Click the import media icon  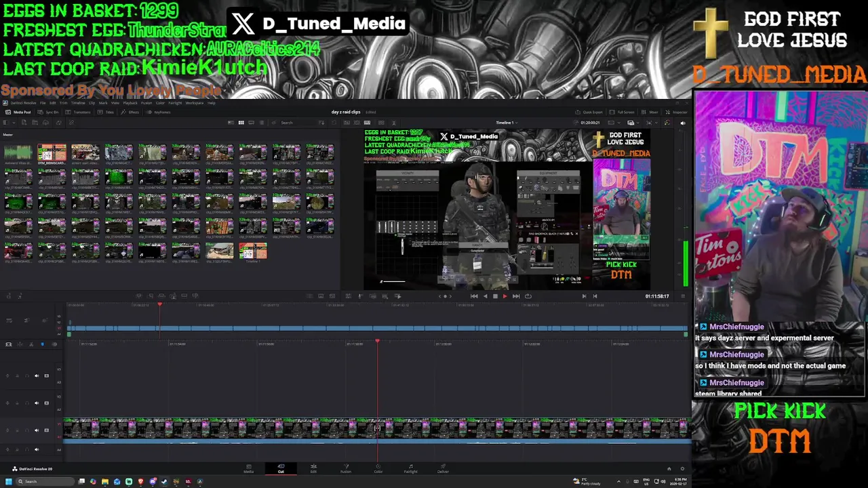[24, 122]
